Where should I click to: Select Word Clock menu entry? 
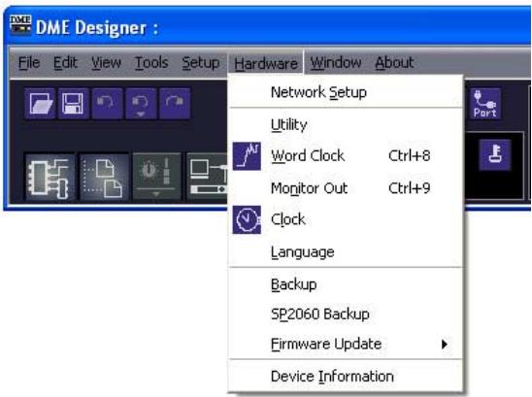(346, 155)
